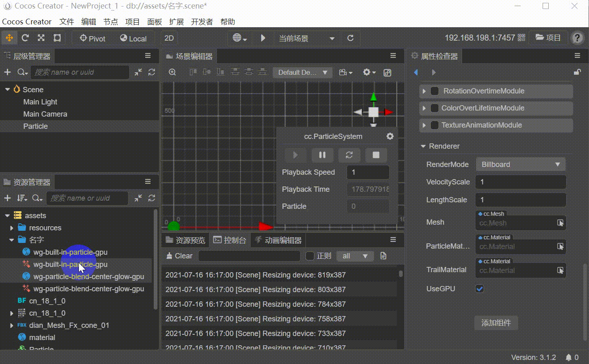Viewport: 589px width, 364px height.
Task: Expand the resources folder in assets
Action: (12, 228)
